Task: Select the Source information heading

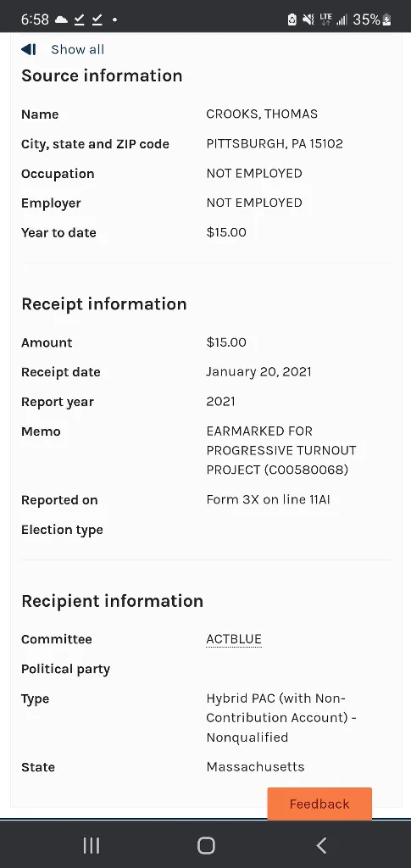Action: point(102,75)
